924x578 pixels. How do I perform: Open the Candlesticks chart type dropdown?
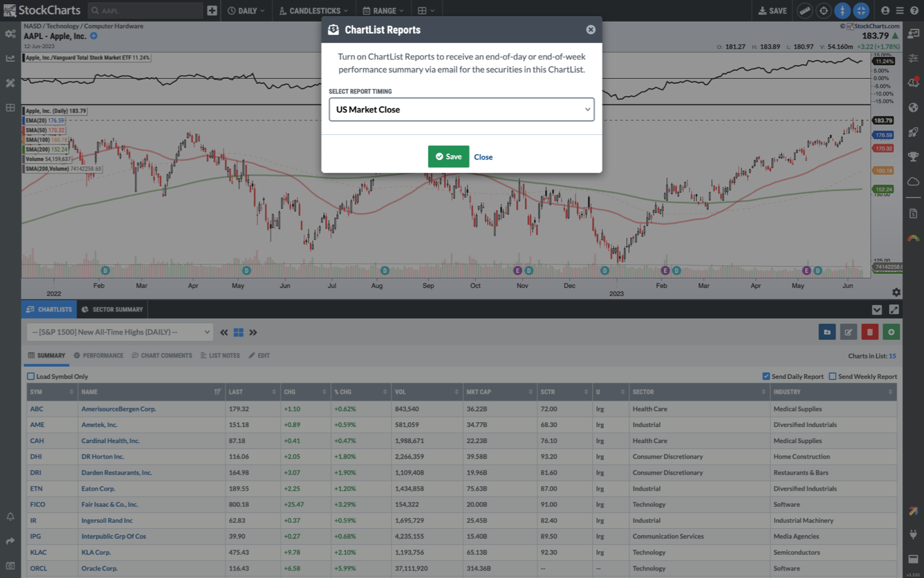(314, 10)
